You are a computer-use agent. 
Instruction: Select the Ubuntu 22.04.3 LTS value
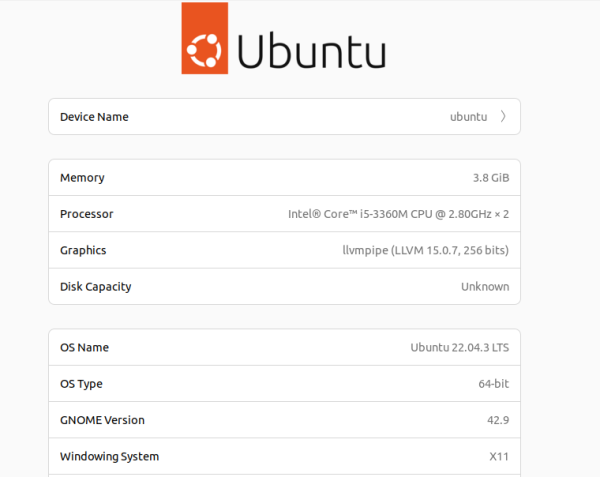pos(459,348)
